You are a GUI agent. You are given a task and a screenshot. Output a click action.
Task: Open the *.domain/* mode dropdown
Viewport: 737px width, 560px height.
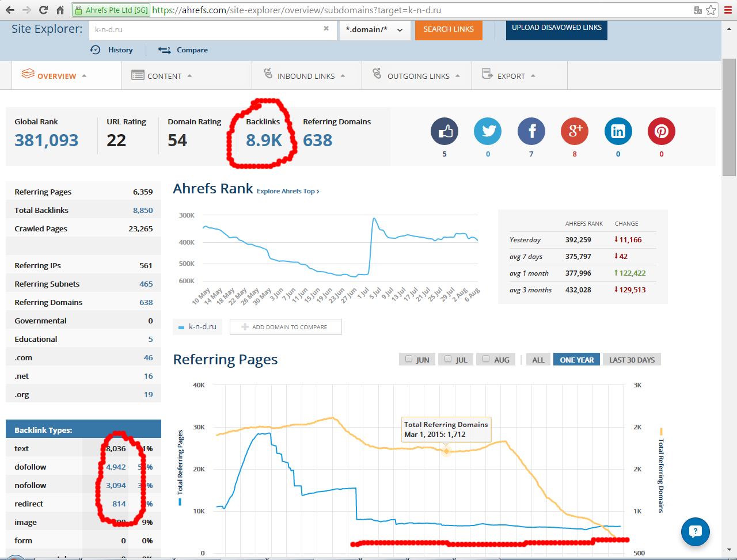point(375,30)
